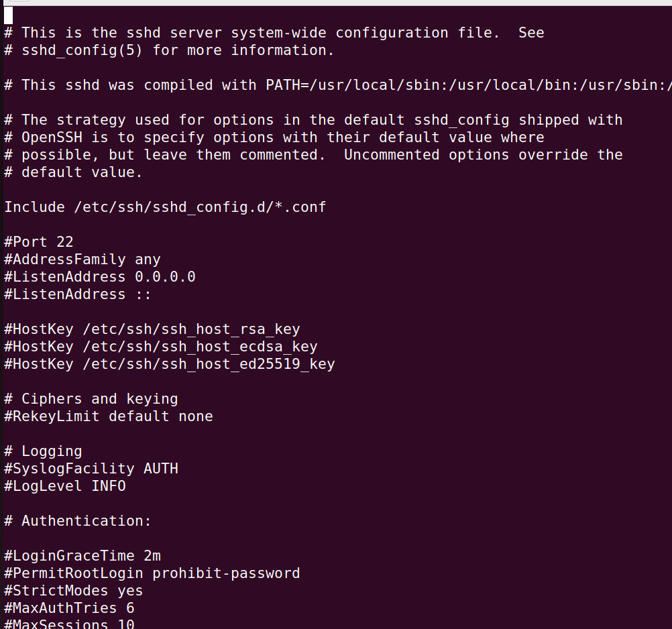Click the Logging comment heading

(43, 451)
